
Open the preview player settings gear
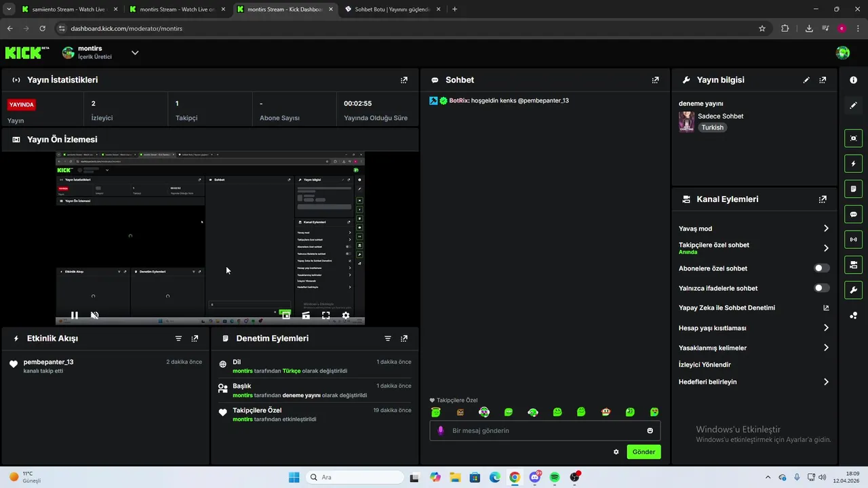[x=346, y=315]
